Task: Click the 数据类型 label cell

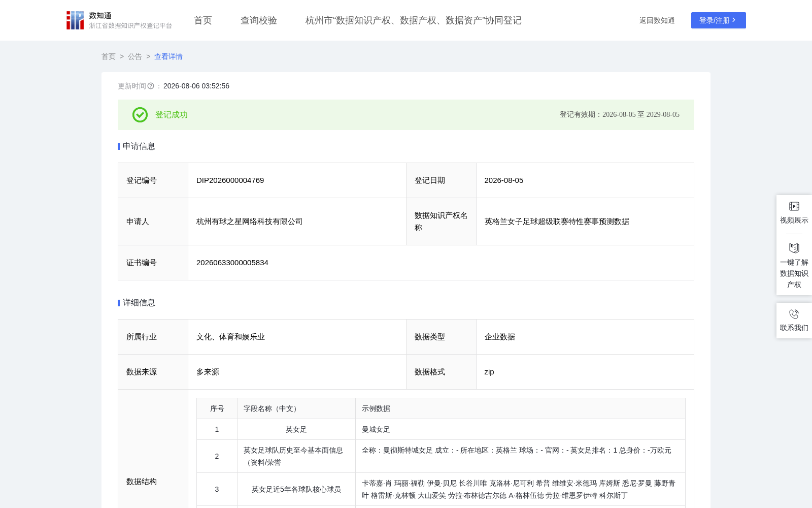Action: [442, 337]
